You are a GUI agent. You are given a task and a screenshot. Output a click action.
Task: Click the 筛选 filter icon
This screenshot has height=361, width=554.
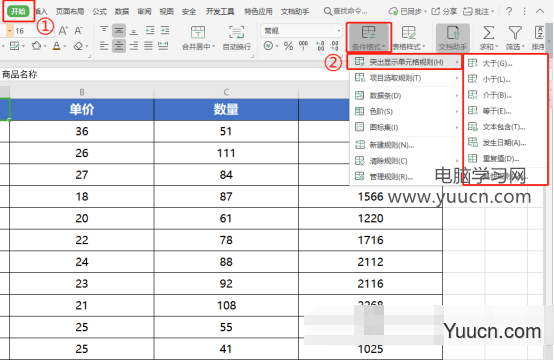515,33
